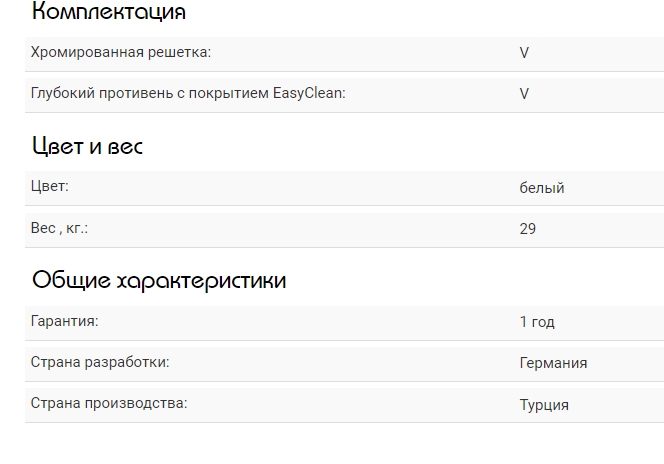This screenshot has width=664, height=464.
Task: Click the V value for the EasyClean tray
Action: (x=524, y=94)
